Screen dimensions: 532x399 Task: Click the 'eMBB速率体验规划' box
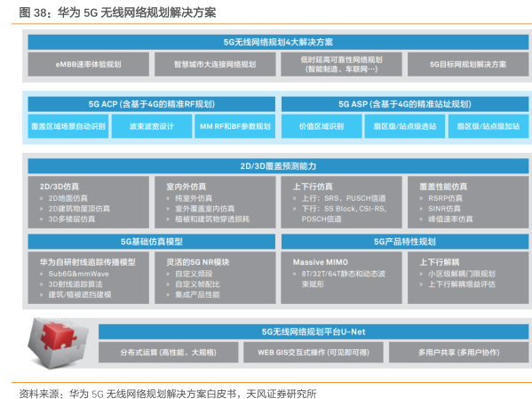[x=88, y=64]
